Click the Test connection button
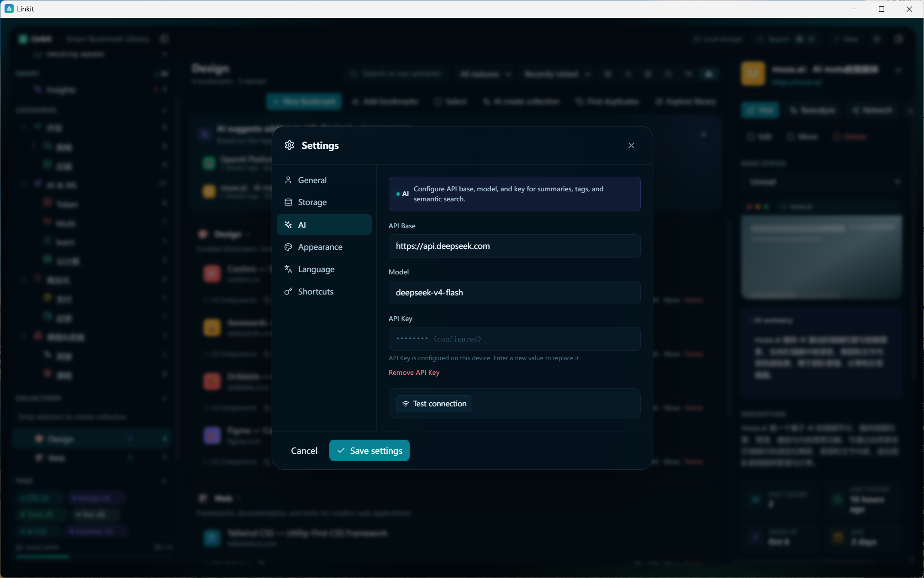This screenshot has height=578, width=924. pos(434,404)
